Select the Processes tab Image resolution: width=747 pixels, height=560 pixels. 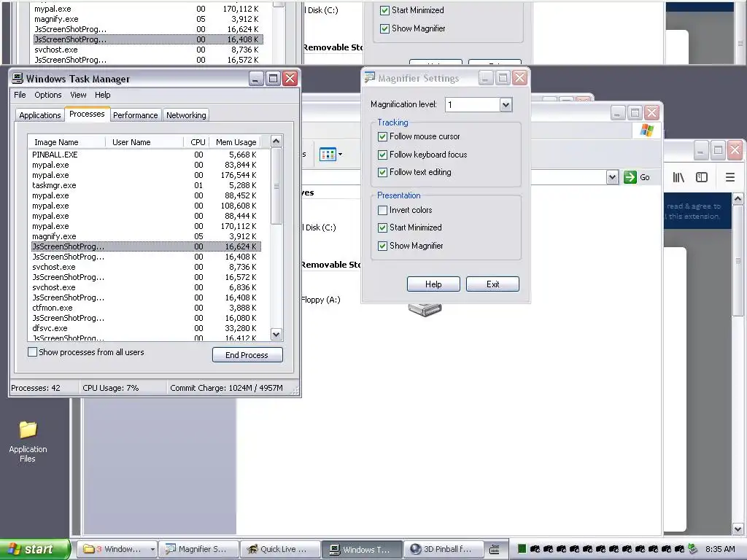[87, 114]
